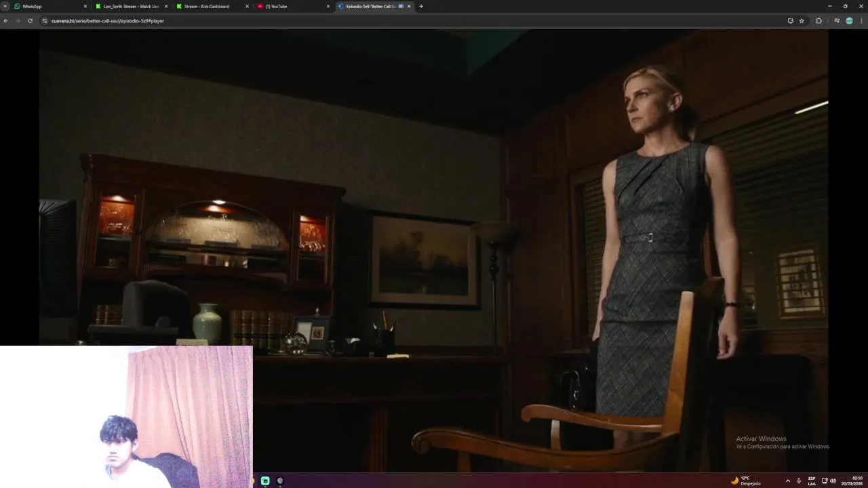Reload the cuevana page
Viewport: 868px width, 488px height.
coord(30,21)
